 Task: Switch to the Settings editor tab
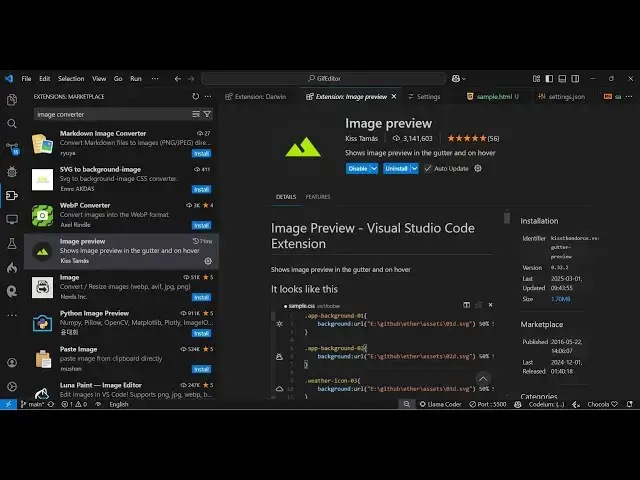[424, 96]
